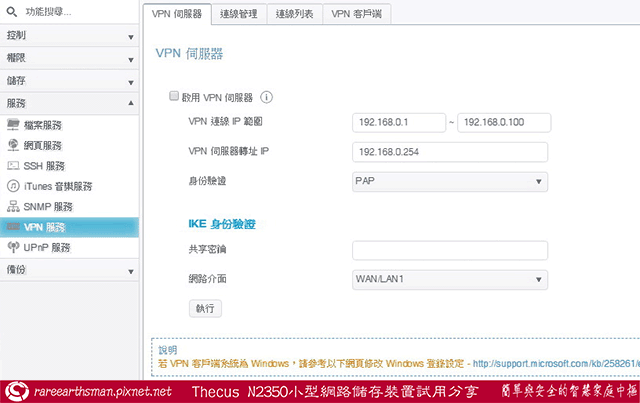Click the pixnet logo in red banner

click(17, 392)
